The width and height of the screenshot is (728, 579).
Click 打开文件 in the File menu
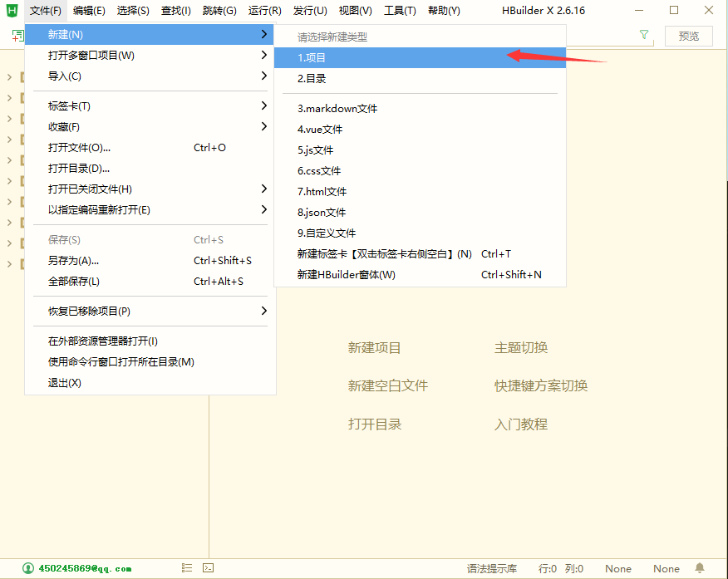tap(79, 148)
